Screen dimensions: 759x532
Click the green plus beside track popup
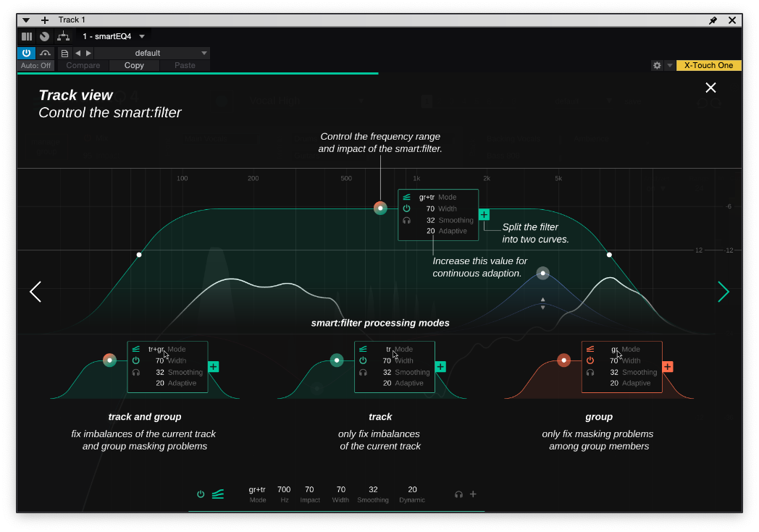(x=440, y=366)
